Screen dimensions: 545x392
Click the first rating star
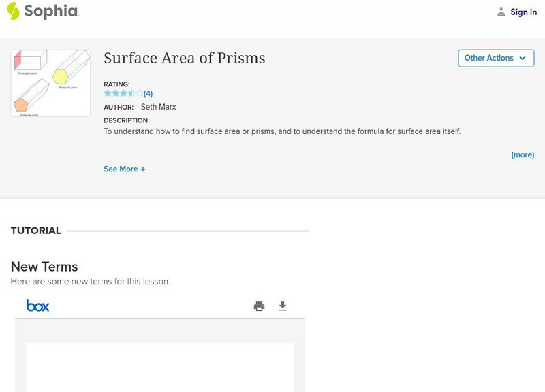point(108,93)
